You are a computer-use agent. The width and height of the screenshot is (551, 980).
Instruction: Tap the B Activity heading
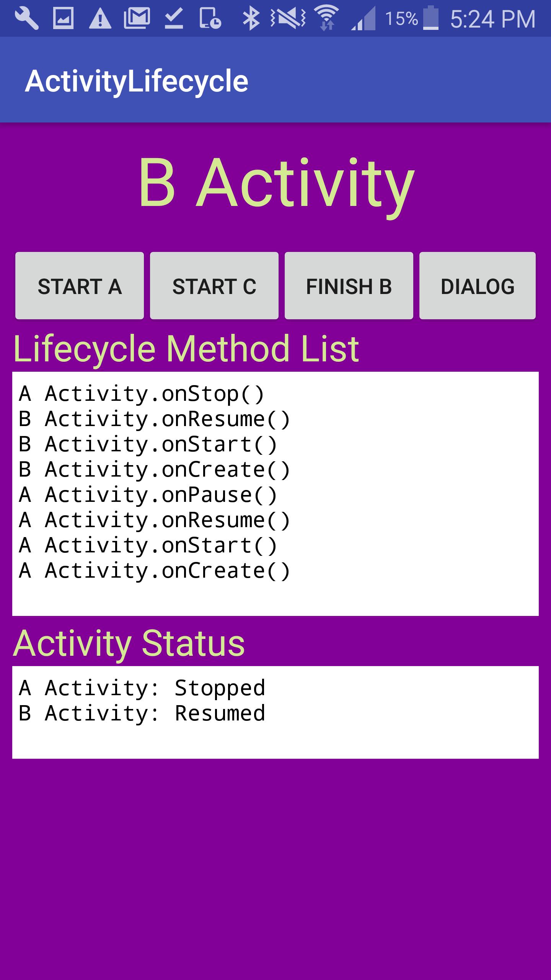pos(276,183)
